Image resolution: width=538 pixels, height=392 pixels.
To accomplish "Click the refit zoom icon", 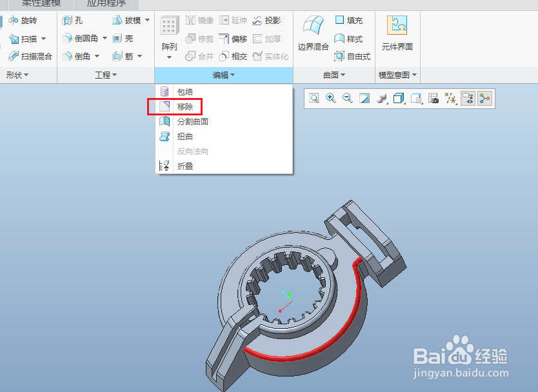I will (314, 99).
